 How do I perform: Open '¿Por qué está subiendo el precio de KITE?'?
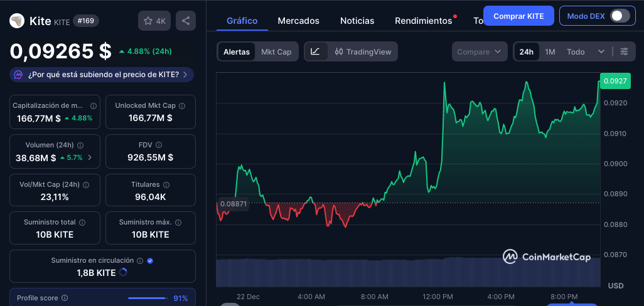pyautogui.click(x=102, y=75)
